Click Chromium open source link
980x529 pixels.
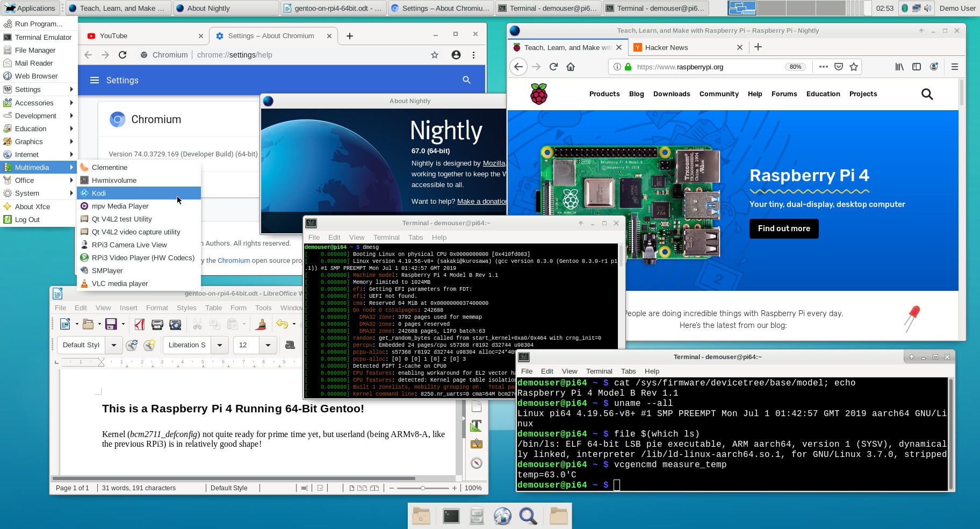[234, 260]
